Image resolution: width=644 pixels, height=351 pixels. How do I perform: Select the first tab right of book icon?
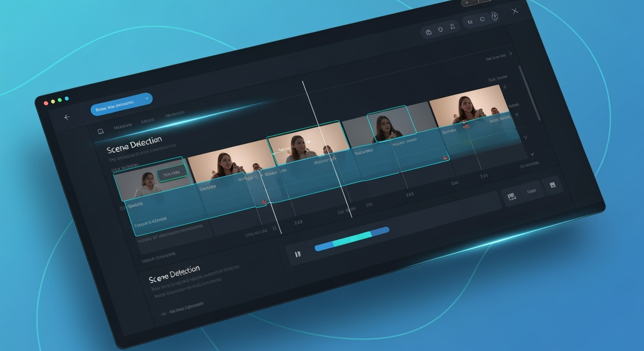[x=123, y=126]
